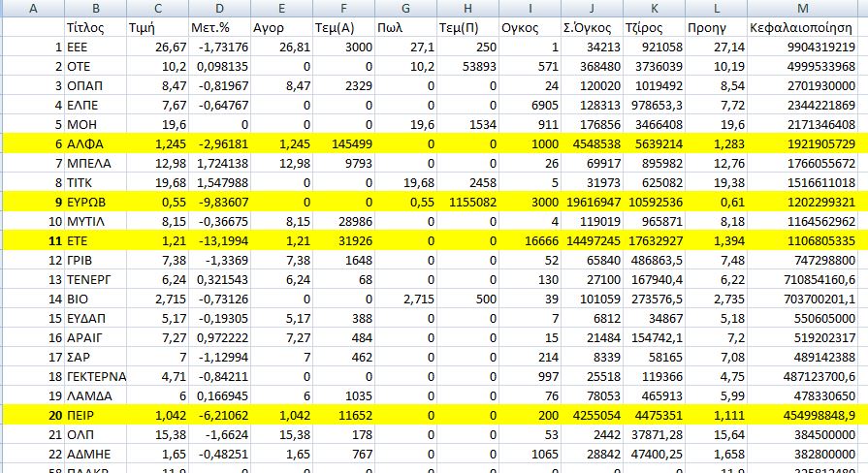Screen dimensions: 868x473
Task: Select the ΒΙΟ title cell
Action: click(x=96, y=299)
